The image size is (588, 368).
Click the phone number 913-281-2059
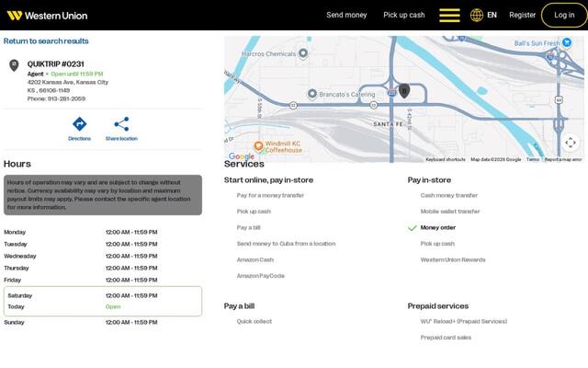coord(66,98)
